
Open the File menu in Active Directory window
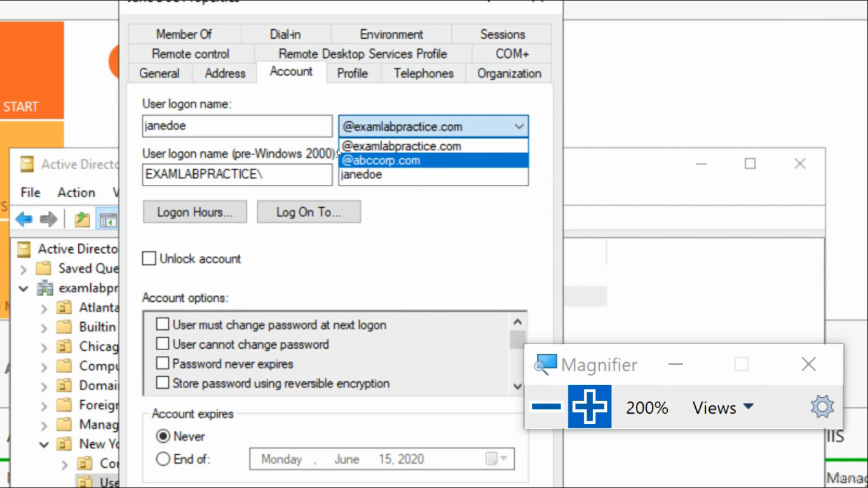pos(31,193)
